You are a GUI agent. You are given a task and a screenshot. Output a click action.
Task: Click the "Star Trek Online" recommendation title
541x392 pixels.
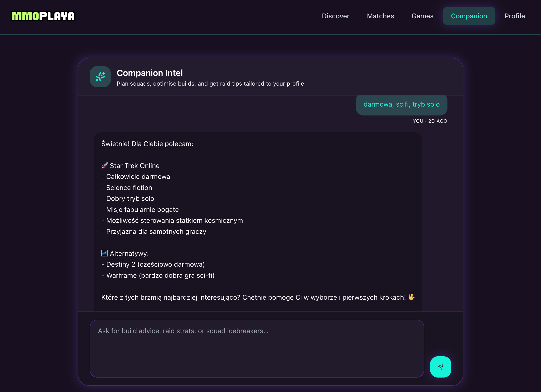[135, 166]
